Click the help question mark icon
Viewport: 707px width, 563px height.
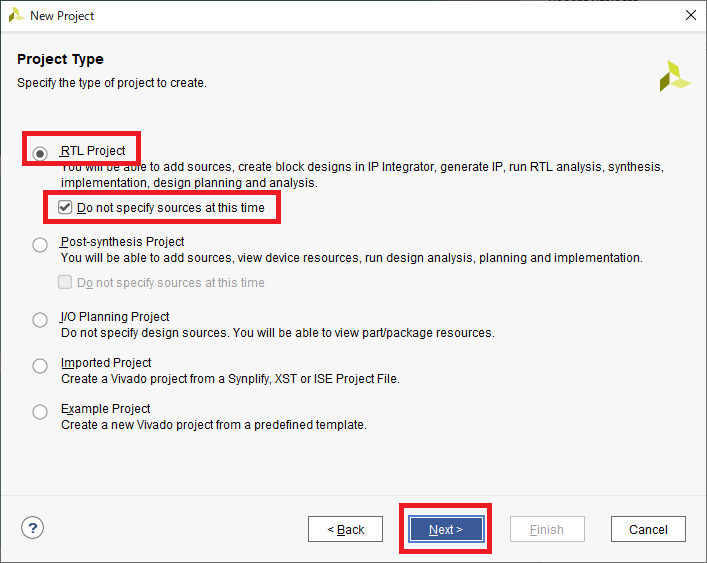[33, 528]
